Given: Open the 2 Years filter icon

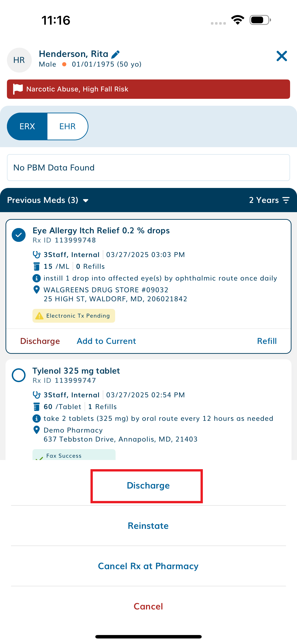Looking at the screenshot, I should [286, 200].
